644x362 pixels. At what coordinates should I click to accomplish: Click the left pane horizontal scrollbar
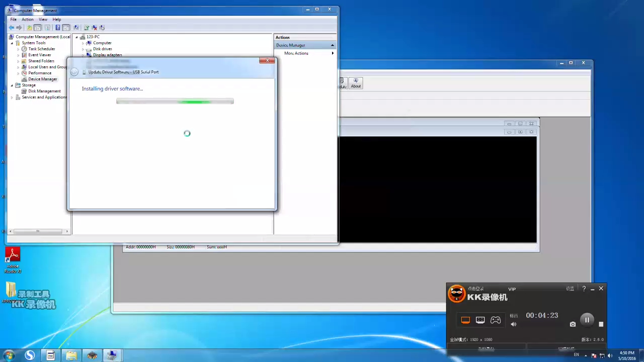[x=38, y=231]
